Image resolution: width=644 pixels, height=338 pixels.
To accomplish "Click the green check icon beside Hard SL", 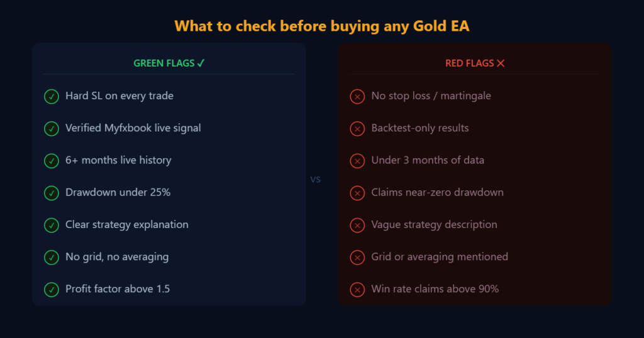I will click(52, 96).
